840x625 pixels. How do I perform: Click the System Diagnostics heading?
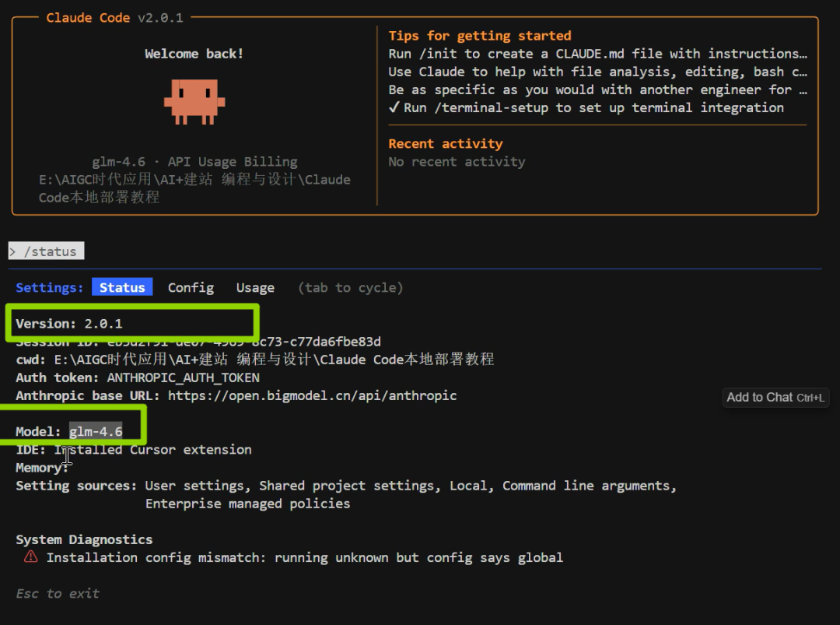[84, 539]
